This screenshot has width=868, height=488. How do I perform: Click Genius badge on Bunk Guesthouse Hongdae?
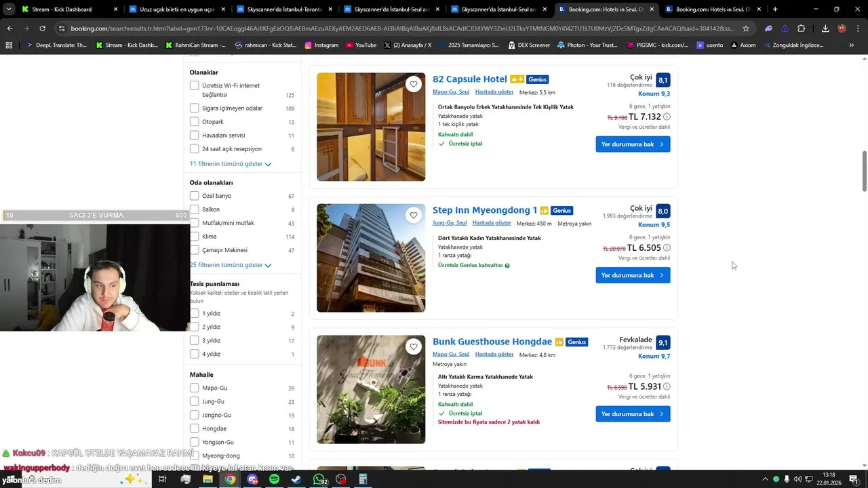577,342
